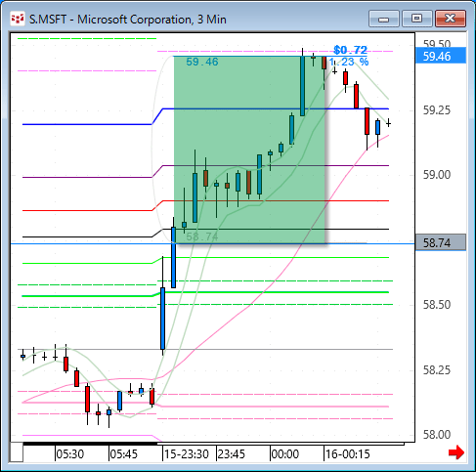Click the 58.00 price scale label
Screen dimensions: 476x472
[x=437, y=435]
